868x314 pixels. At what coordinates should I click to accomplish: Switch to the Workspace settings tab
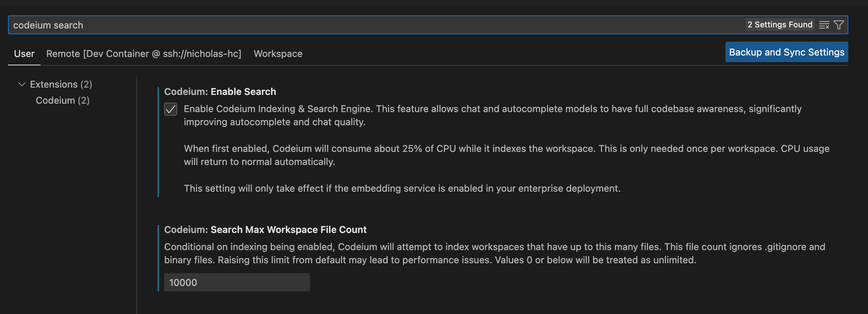pyautogui.click(x=278, y=54)
